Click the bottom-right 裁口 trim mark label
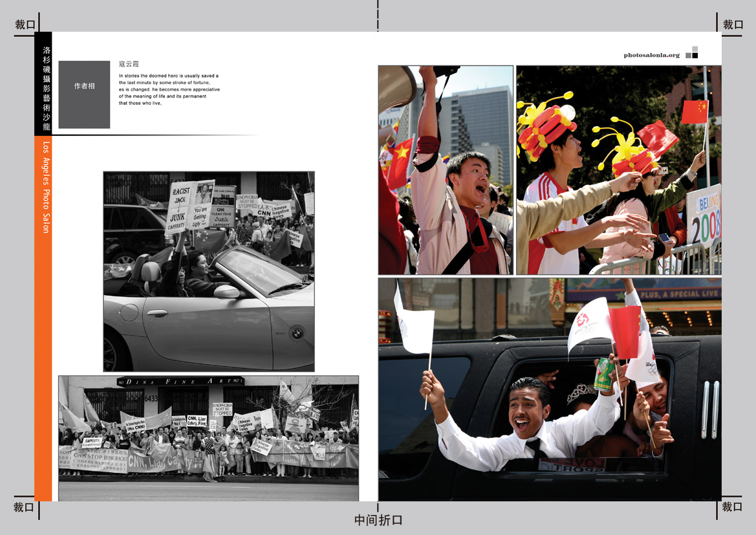756x535 pixels. 733,507
